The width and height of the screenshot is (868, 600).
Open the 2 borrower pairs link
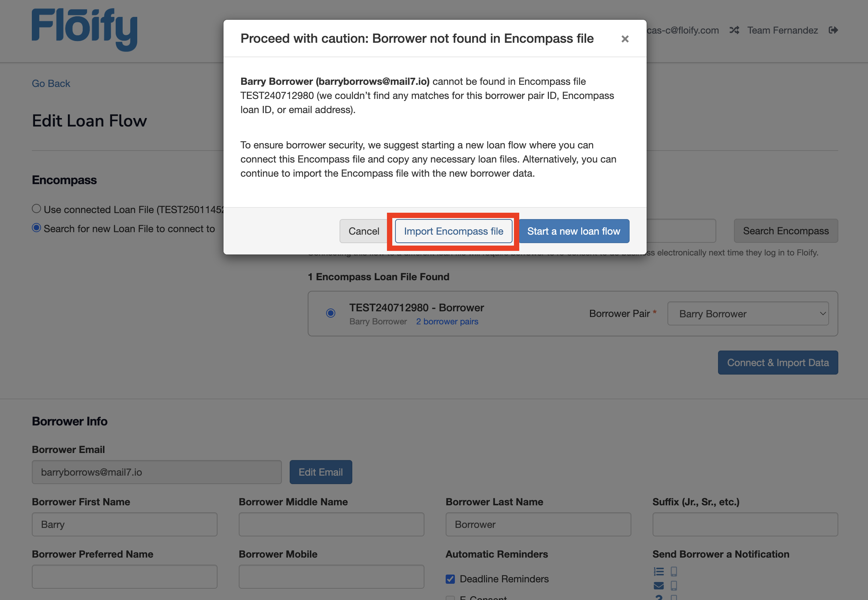point(447,322)
